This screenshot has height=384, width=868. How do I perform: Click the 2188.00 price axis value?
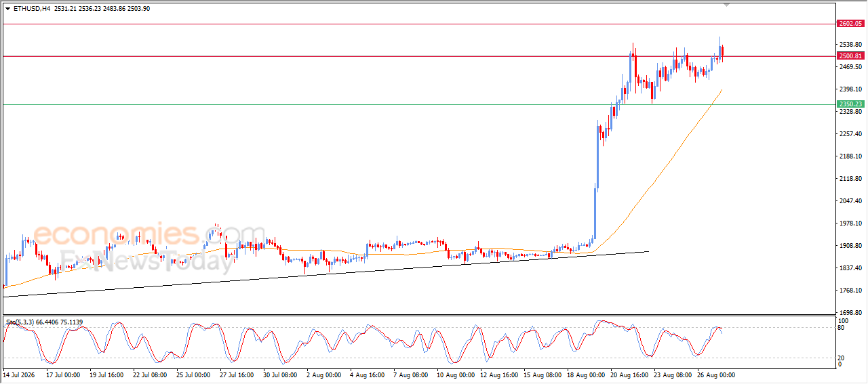click(850, 156)
